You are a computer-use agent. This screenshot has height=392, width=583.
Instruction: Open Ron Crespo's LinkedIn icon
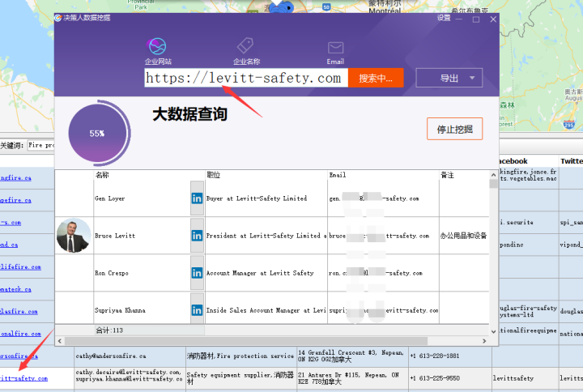pyautogui.click(x=197, y=273)
